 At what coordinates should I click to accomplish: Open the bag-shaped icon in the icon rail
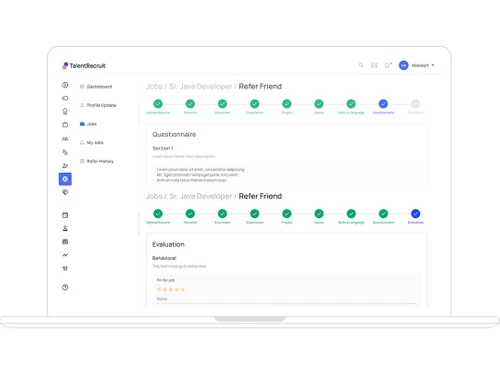coord(65,125)
